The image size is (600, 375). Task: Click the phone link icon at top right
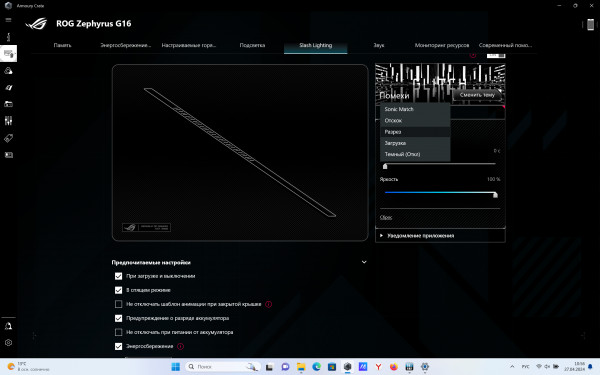pos(590,24)
